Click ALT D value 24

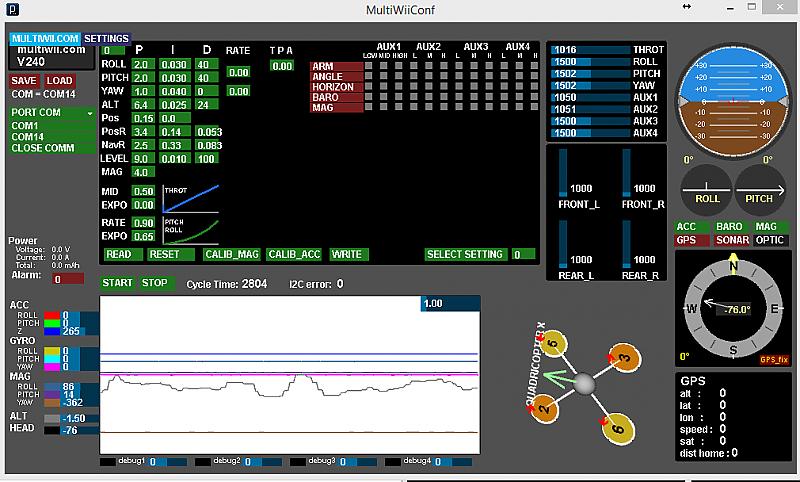pos(207,105)
